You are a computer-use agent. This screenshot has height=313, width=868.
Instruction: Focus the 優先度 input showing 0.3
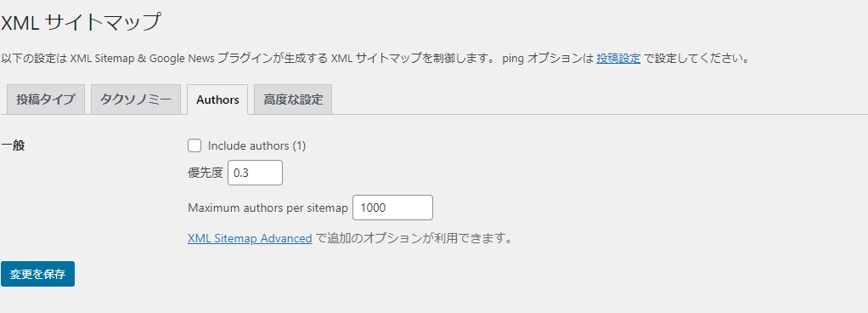pyautogui.click(x=255, y=173)
